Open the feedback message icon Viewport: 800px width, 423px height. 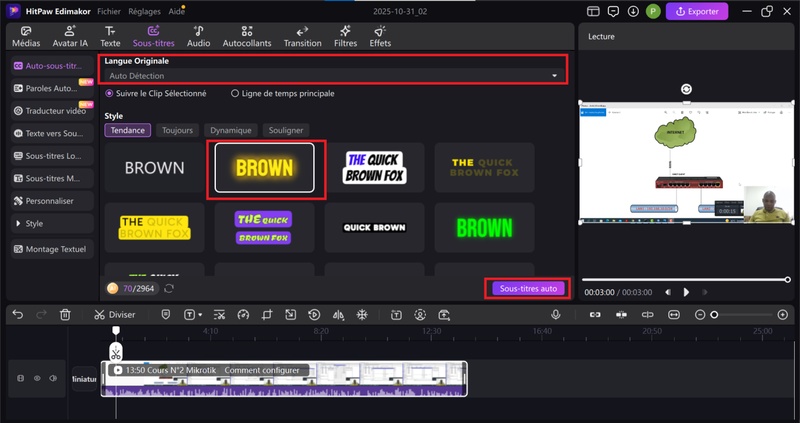613,11
